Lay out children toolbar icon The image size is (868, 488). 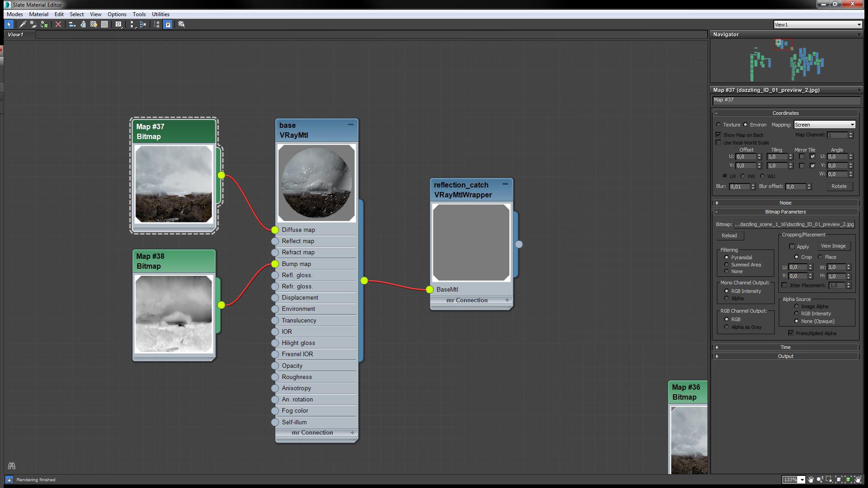143,24
